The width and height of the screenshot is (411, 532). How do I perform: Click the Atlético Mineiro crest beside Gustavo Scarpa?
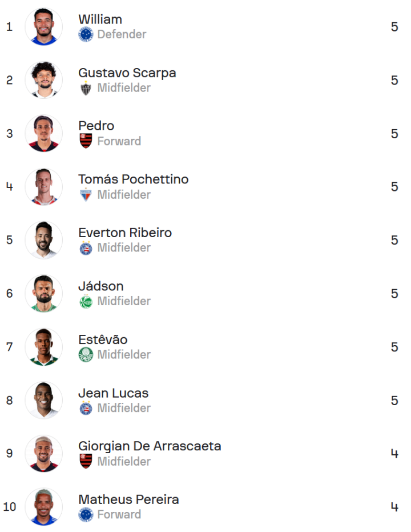86,88
